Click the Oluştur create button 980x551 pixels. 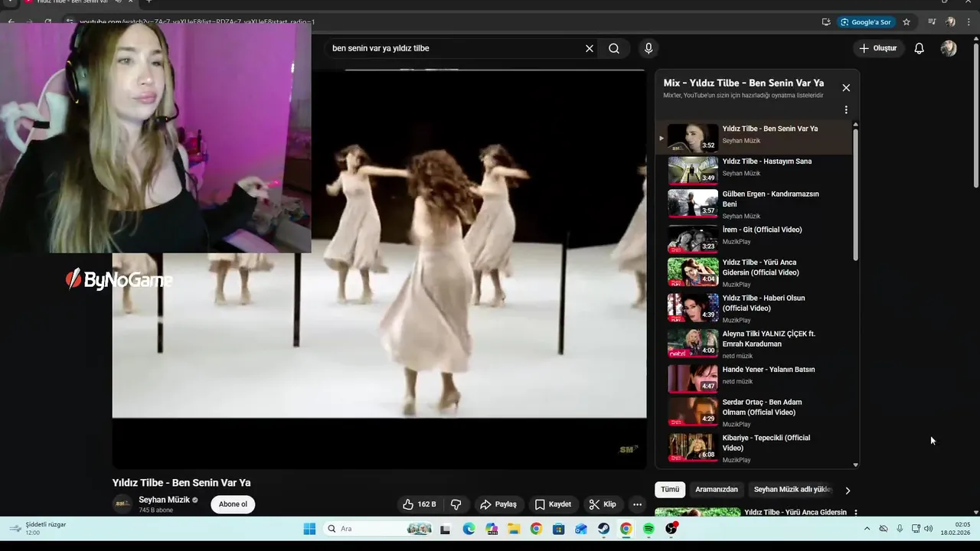(877, 48)
